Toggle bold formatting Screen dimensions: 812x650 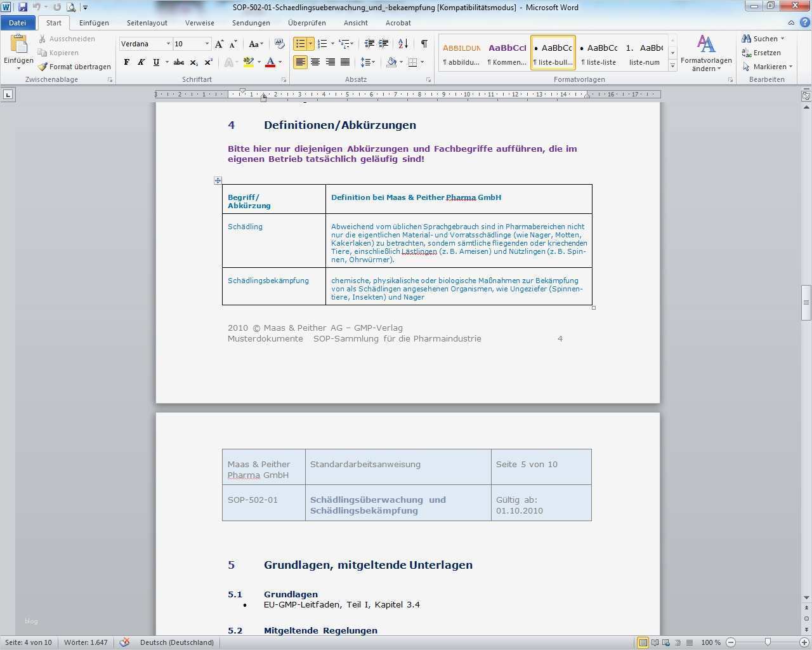coord(127,62)
